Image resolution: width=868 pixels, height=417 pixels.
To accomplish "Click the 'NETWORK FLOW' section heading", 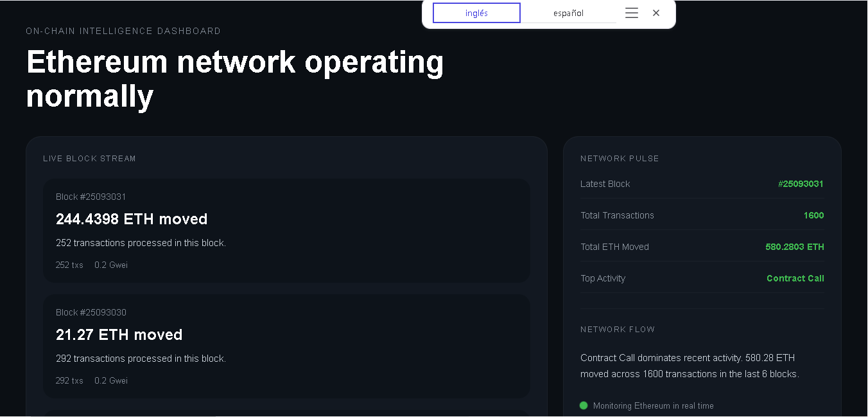I will pos(618,330).
